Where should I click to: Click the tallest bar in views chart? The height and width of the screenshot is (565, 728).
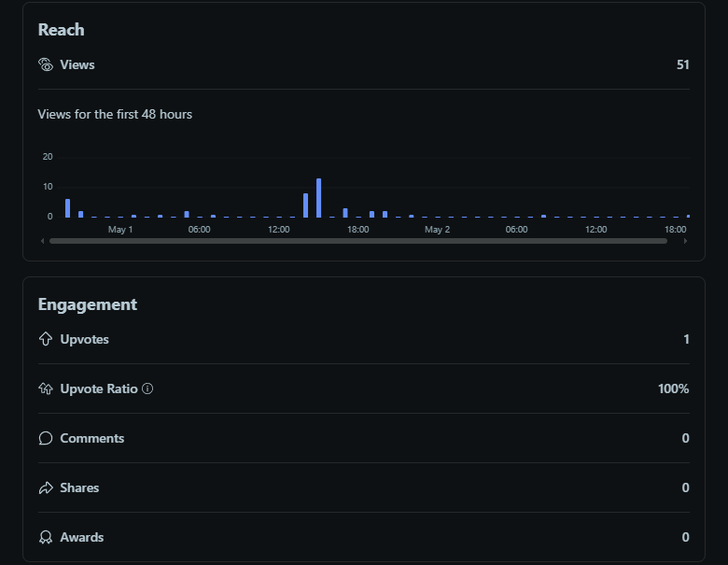coord(318,197)
